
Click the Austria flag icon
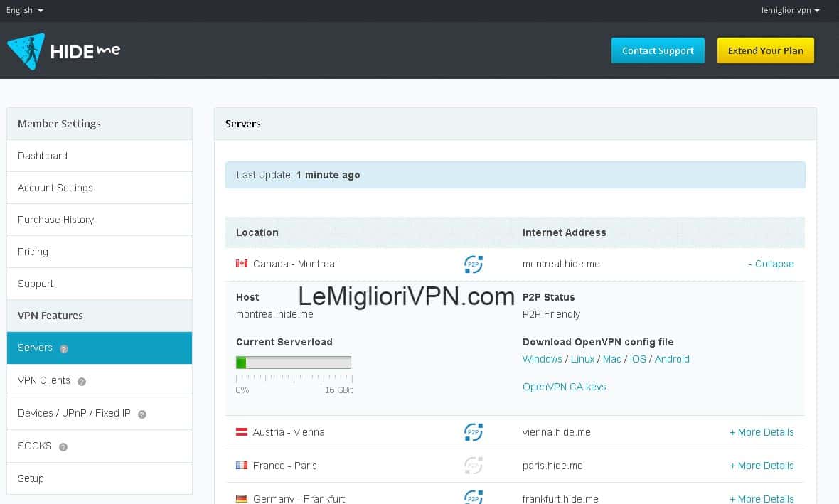(242, 431)
